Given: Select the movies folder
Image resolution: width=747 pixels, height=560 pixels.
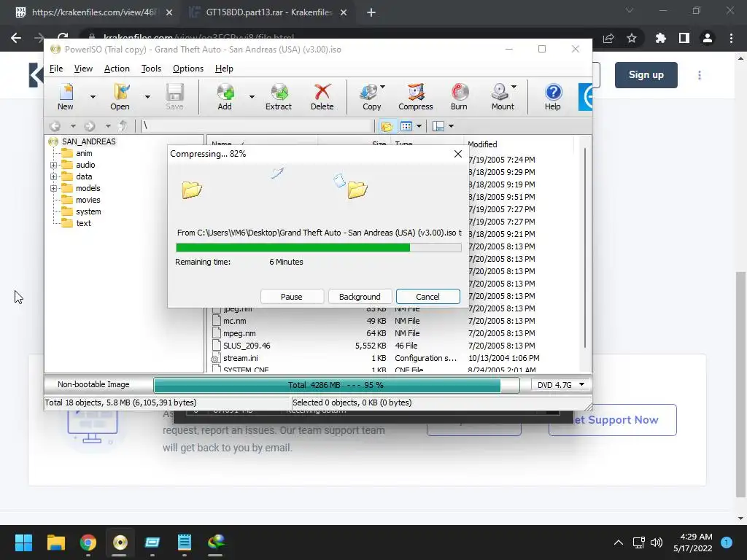Looking at the screenshot, I should click(x=88, y=200).
